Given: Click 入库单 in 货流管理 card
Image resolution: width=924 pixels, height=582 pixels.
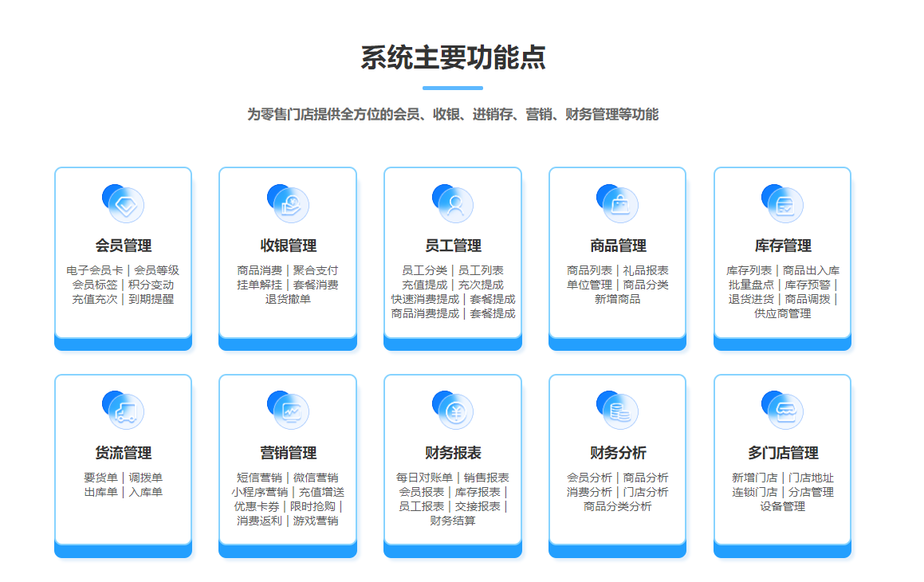Looking at the screenshot, I should tap(146, 492).
